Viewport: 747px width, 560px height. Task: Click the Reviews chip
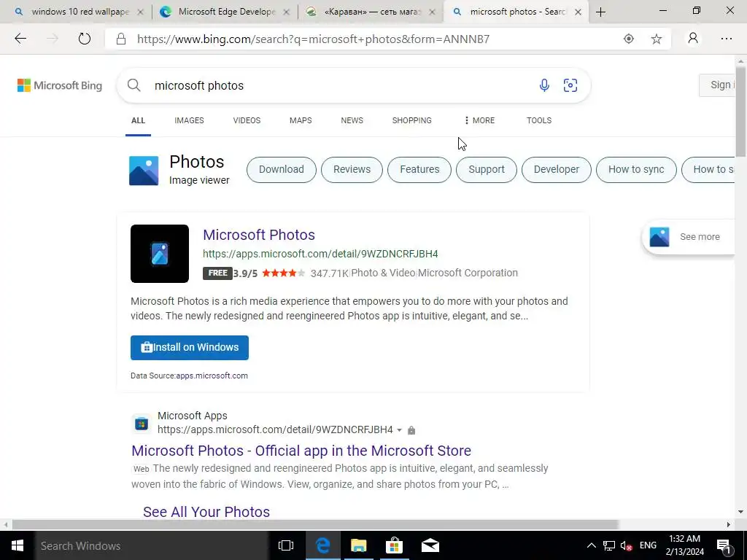pyautogui.click(x=352, y=169)
